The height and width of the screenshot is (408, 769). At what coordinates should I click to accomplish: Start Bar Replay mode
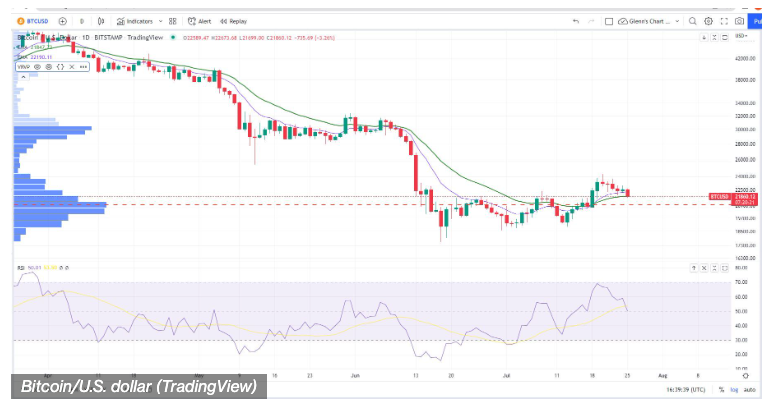click(233, 21)
